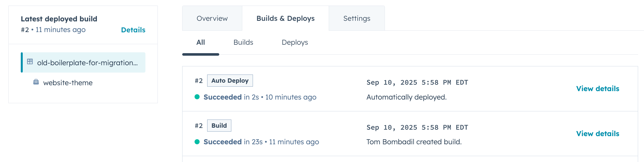
Task: Click the "Succeeded in 2s" status text
Action: click(x=231, y=97)
